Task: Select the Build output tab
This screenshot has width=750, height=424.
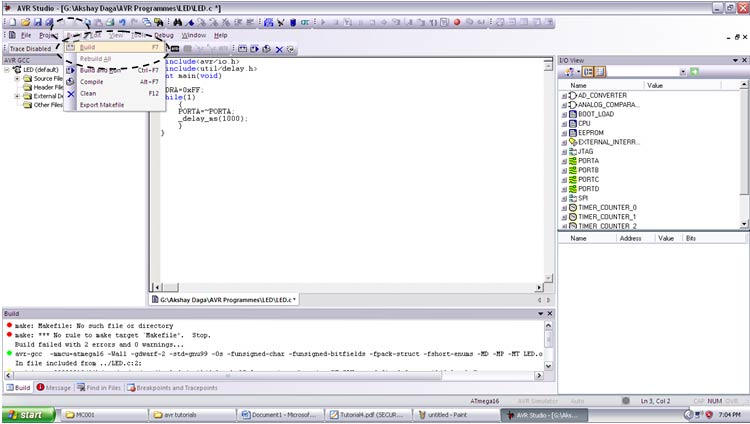Action: pos(18,388)
